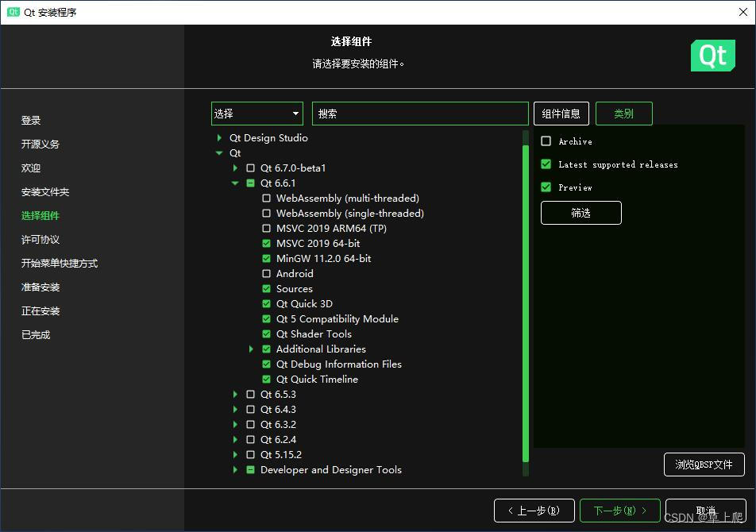Click the 筛选 filter button

[580, 213]
